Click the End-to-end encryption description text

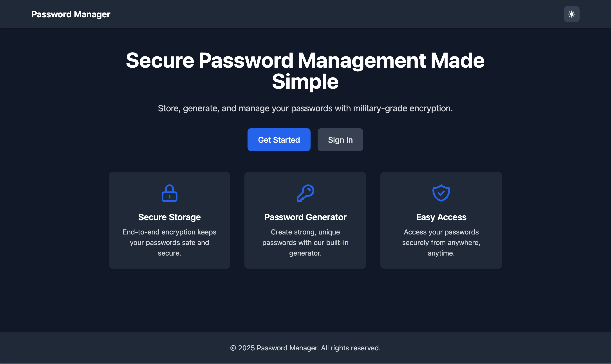pyautogui.click(x=170, y=243)
